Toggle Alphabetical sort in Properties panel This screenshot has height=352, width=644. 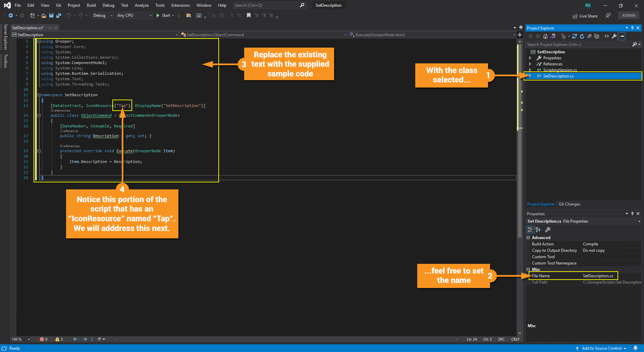538,230
